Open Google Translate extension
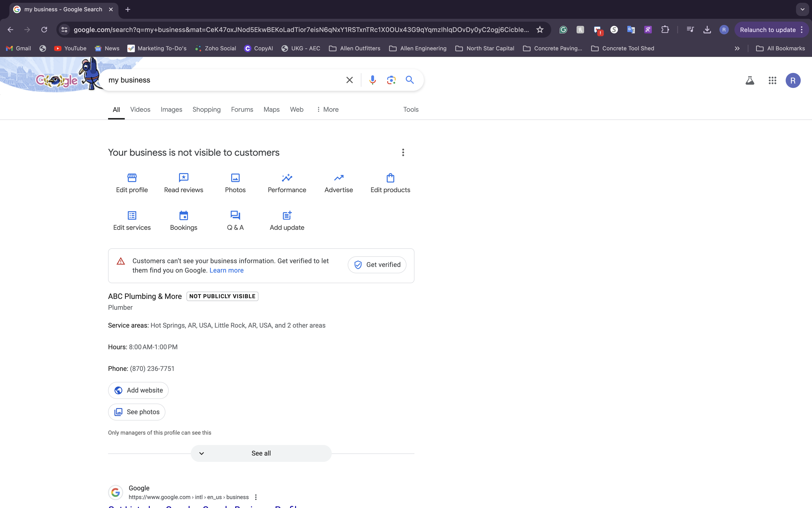 631,30
